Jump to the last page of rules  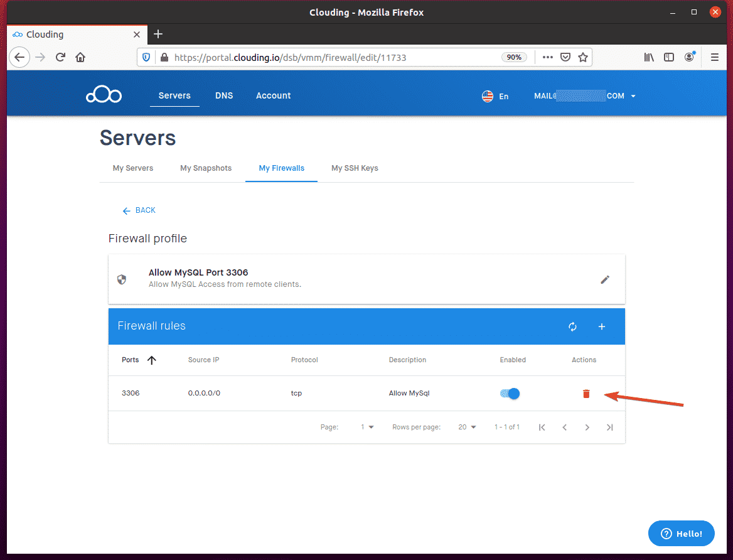pos(609,428)
